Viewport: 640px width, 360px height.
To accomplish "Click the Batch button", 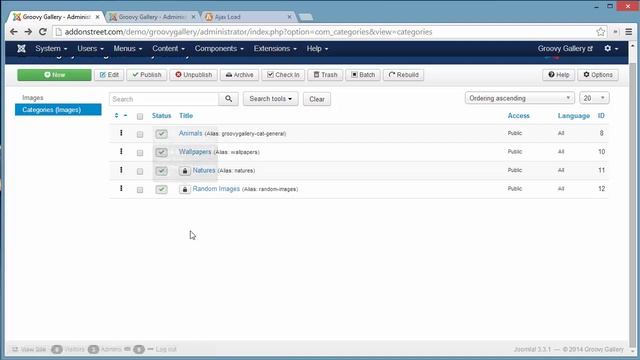I will coord(363,75).
